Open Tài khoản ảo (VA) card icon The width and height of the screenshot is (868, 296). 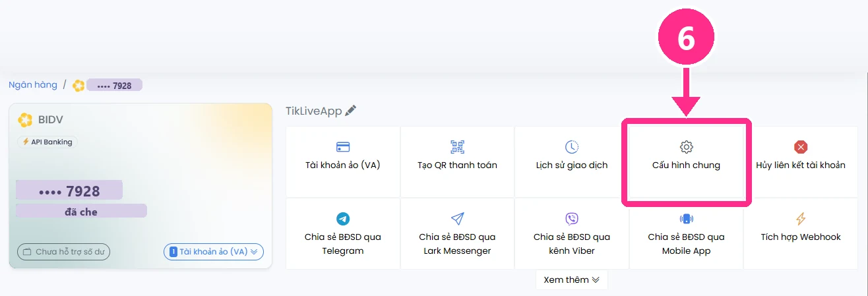(343, 147)
